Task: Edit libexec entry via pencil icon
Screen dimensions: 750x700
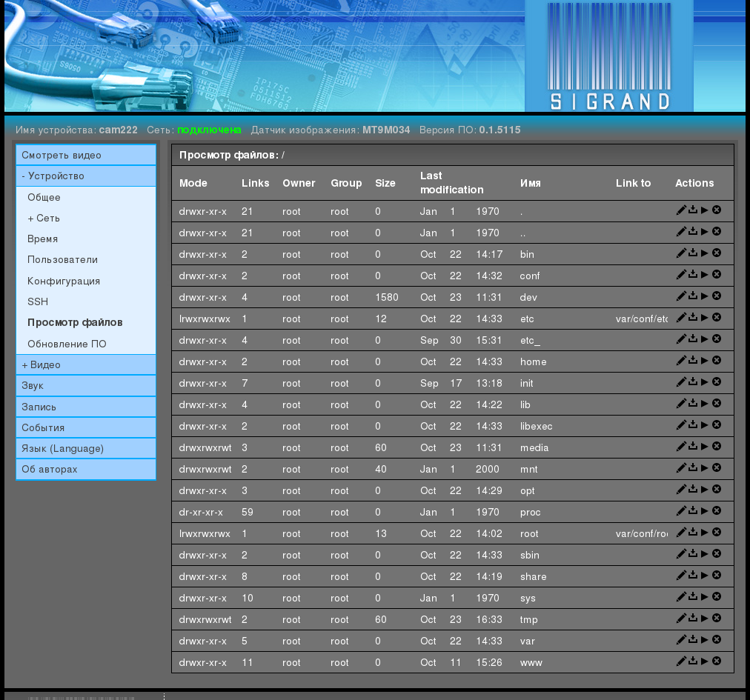Action: pyautogui.click(x=681, y=425)
